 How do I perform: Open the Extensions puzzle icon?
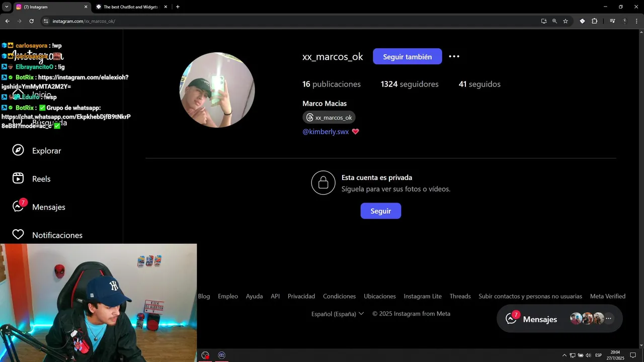point(594,21)
